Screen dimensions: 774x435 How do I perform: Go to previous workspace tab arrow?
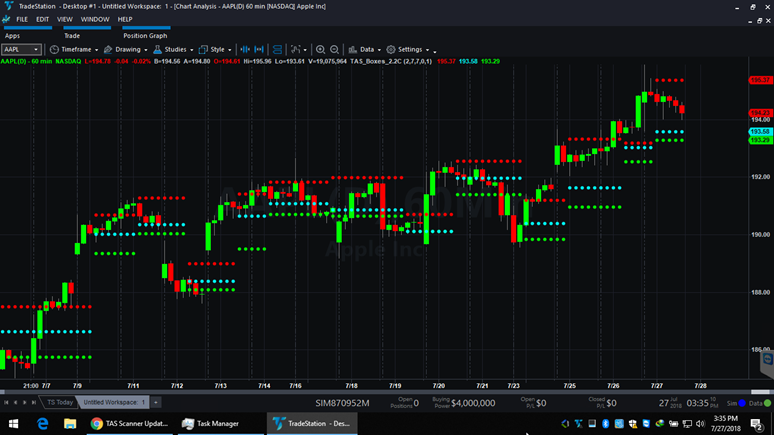[15, 402]
